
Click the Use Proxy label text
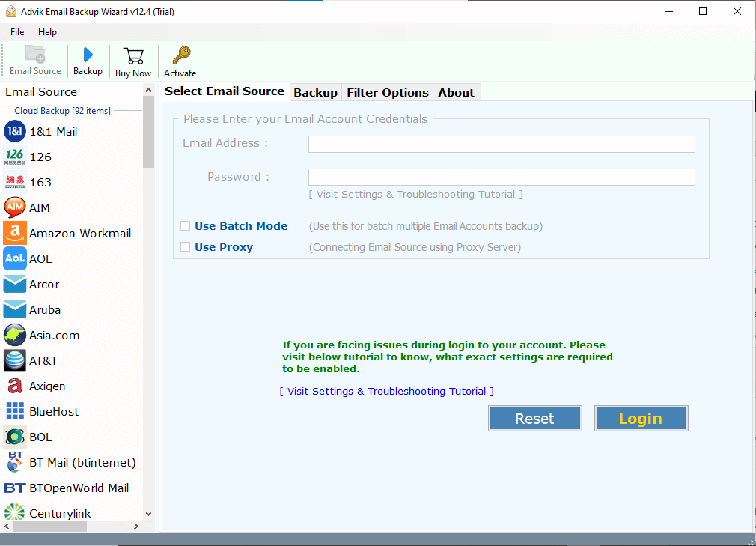[224, 247]
